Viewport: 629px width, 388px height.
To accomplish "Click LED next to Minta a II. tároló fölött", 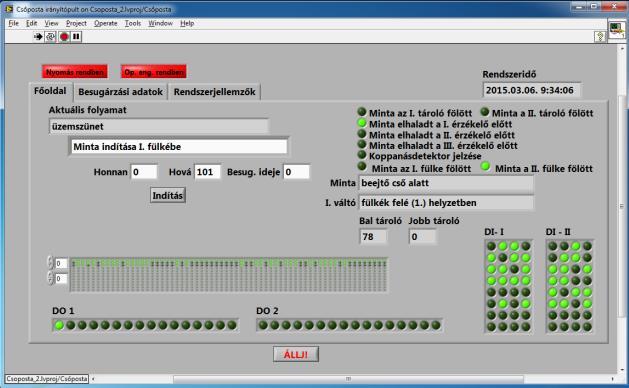I will click(485, 112).
